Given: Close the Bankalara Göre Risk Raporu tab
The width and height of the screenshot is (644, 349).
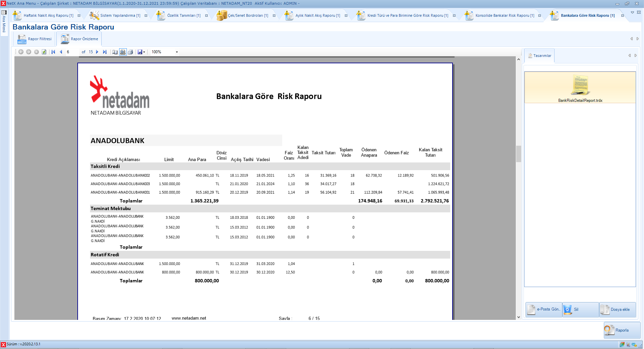Looking at the screenshot, I should 623,15.
